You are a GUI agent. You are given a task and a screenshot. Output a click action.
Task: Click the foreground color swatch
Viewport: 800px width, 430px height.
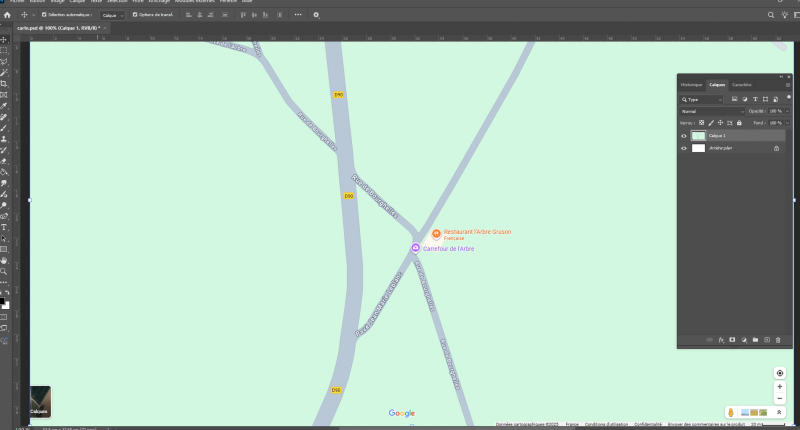[x=3, y=298]
